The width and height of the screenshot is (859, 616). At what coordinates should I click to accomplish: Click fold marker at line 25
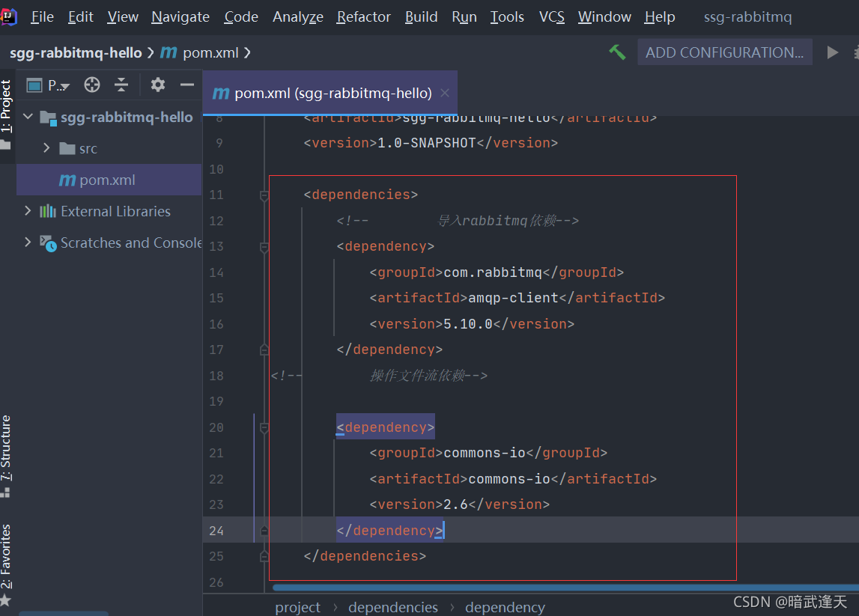264,556
